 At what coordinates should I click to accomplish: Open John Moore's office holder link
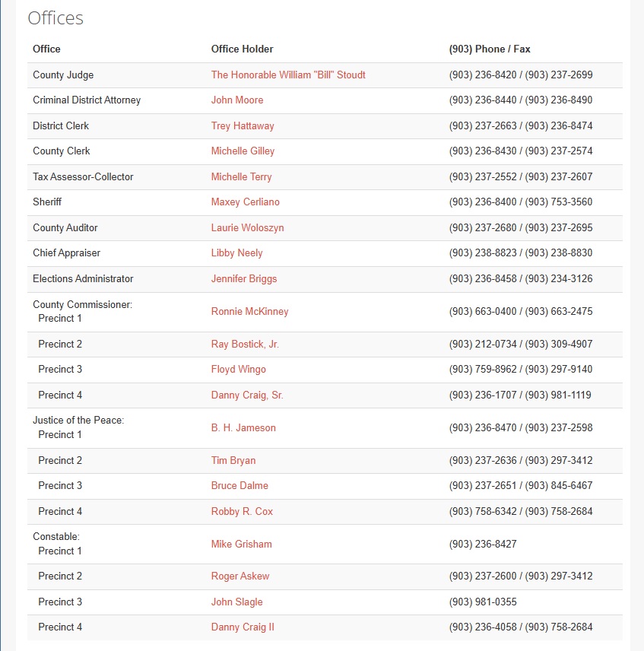[237, 100]
